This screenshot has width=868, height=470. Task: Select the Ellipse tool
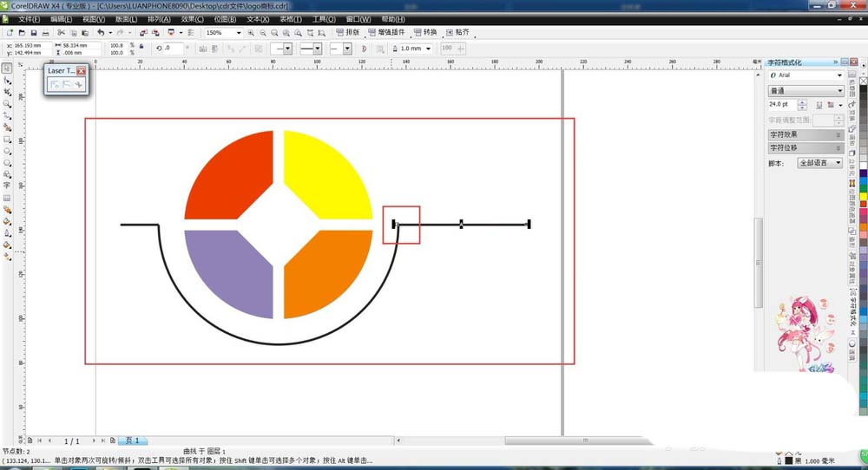coord(7,150)
